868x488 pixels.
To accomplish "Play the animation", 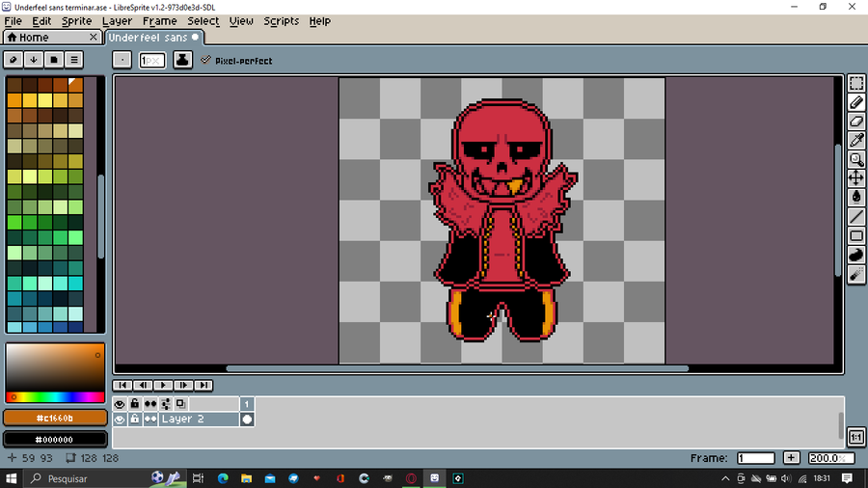I will pos(163,385).
